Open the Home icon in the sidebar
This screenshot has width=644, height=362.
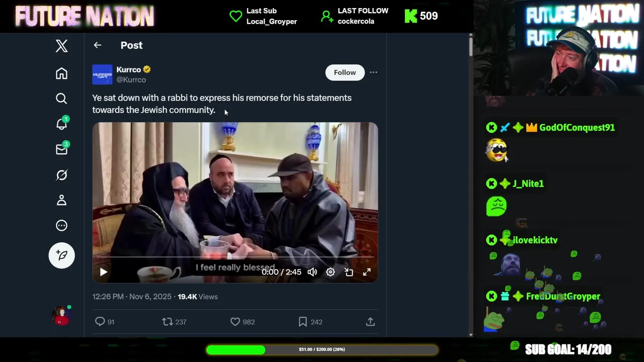61,73
